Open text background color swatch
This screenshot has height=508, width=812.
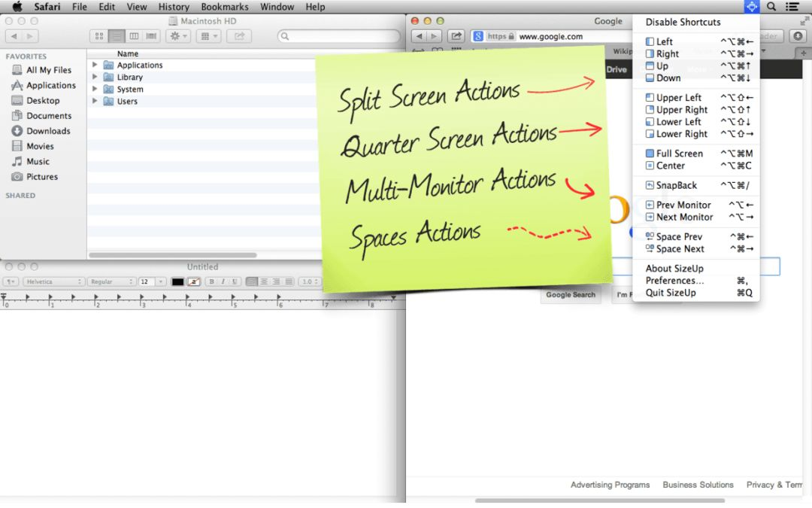tap(194, 281)
